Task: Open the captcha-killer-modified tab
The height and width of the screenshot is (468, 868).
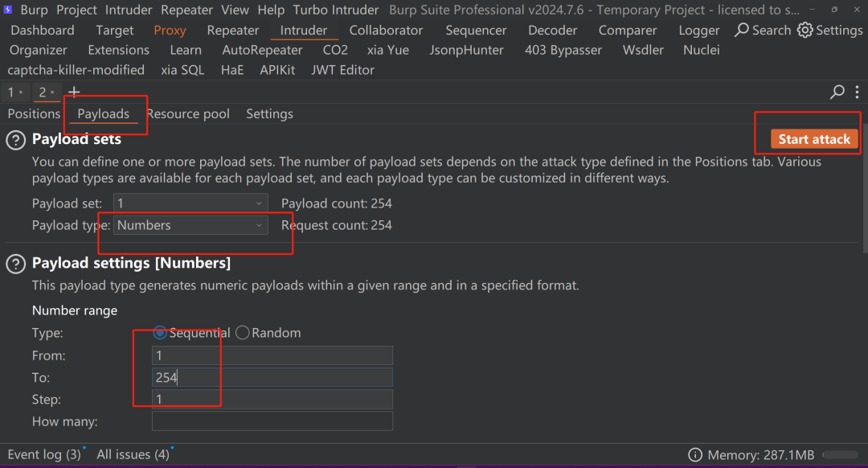Action: pyautogui.click(x=76, y=70)
